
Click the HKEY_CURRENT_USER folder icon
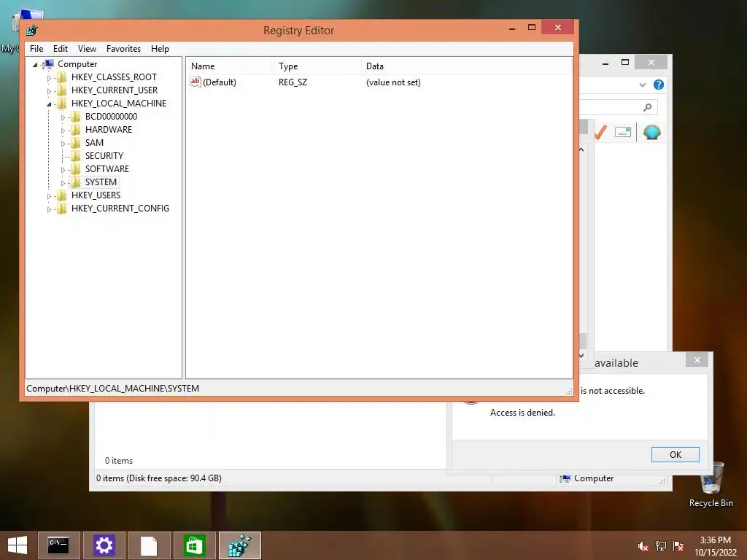point(61,90)
